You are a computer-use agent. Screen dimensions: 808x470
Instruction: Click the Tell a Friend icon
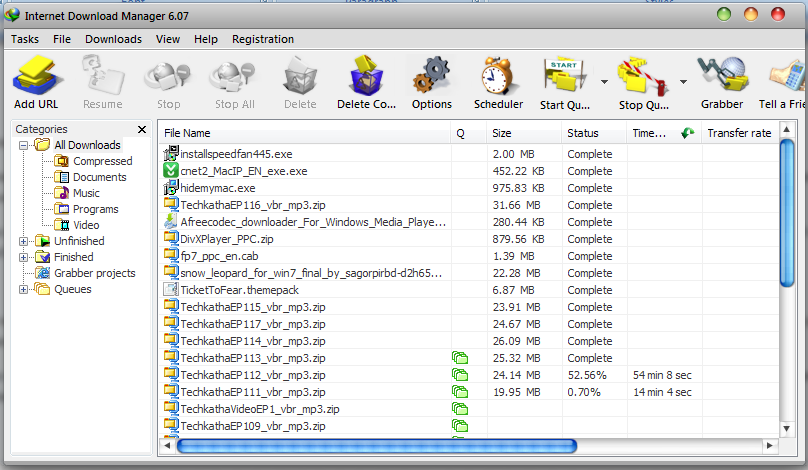point(788,75)
